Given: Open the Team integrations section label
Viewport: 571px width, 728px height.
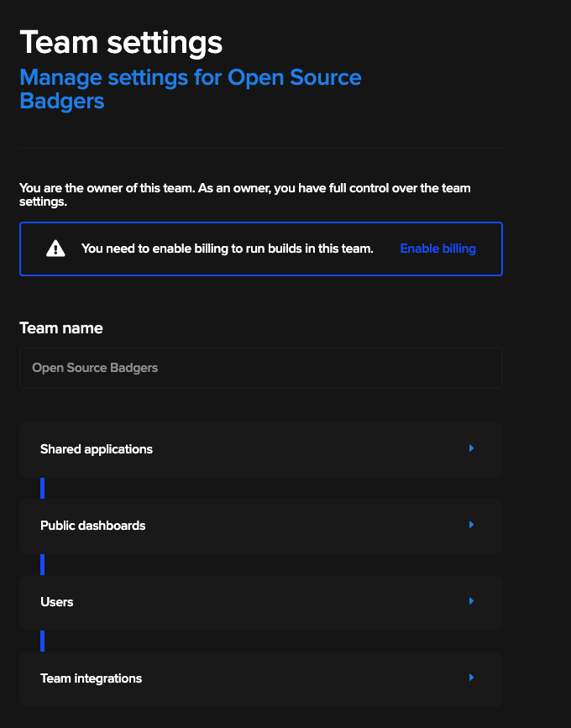Looking at the screenshot, I should click(x=91, y=678).
